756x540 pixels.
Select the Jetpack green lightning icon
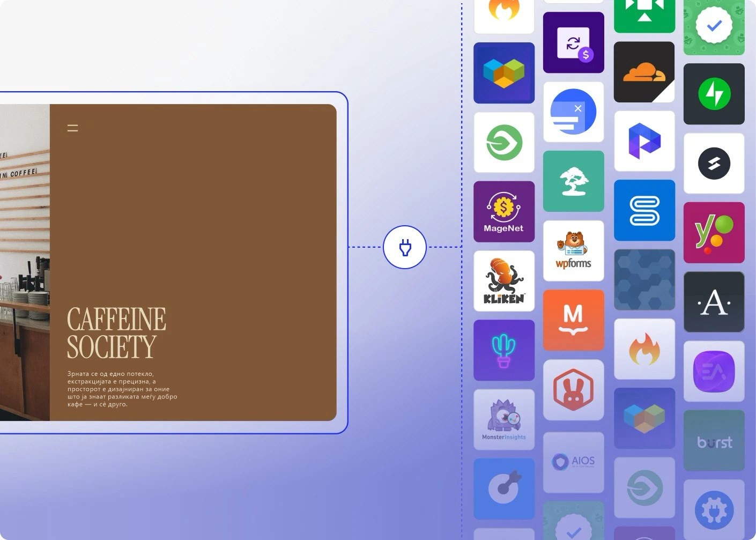tap(714, 94)
